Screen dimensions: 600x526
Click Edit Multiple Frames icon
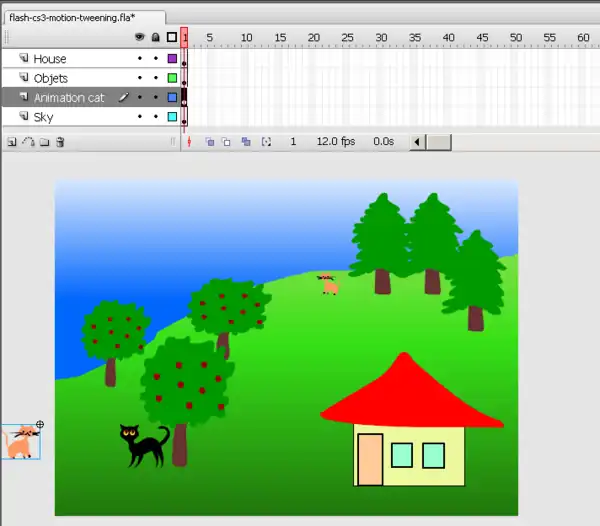tap(246, 142)
